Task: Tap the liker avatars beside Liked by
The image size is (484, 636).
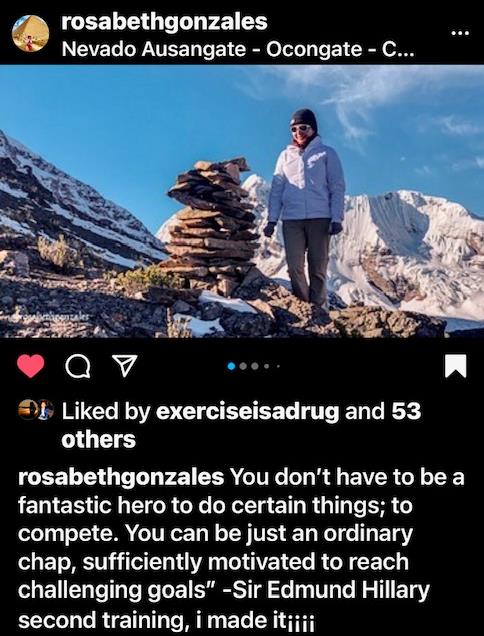Action: pos(36,409)
